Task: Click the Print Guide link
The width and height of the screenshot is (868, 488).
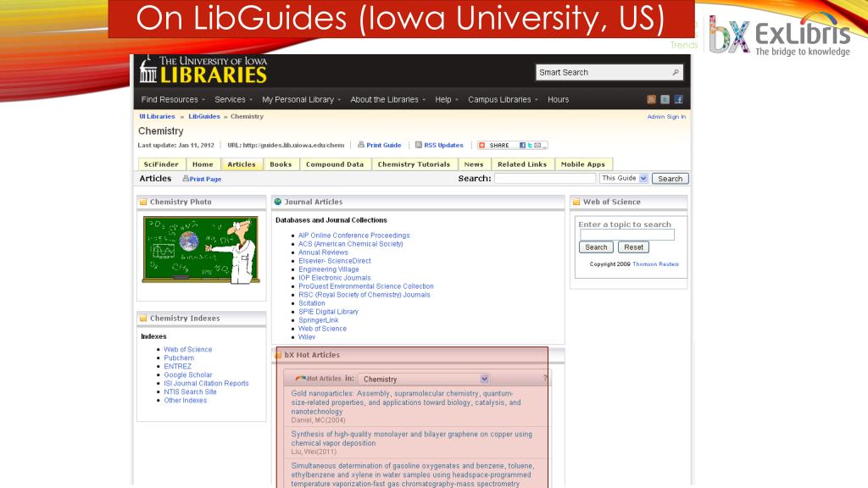Action: point(384,145)
